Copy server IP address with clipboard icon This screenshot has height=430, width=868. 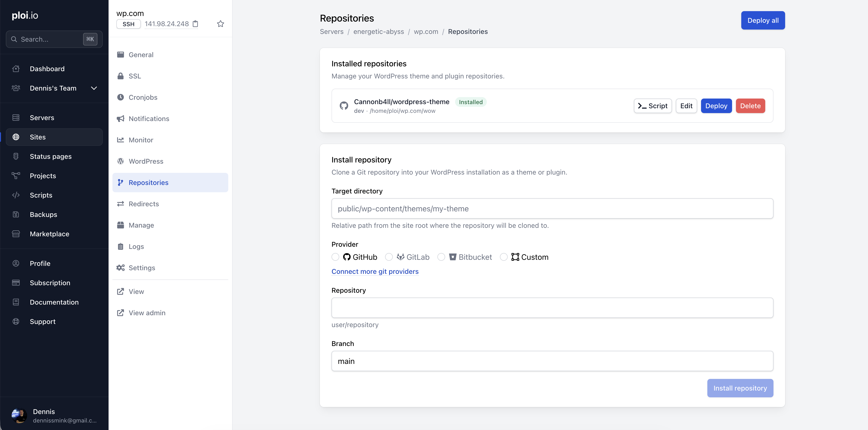(195, 24)
